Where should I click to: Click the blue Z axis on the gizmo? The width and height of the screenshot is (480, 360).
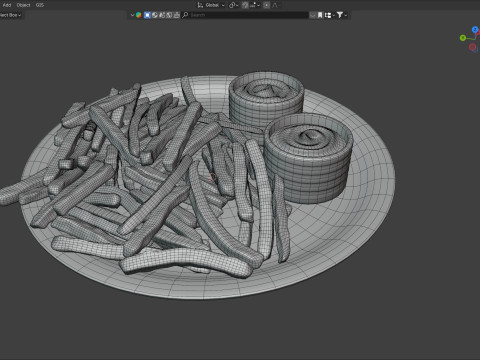475,30
